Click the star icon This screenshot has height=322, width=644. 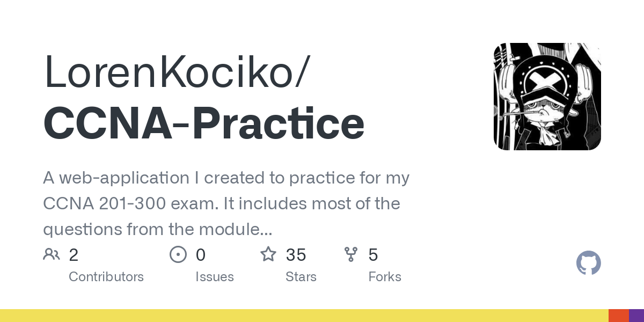tap(268, 254)
